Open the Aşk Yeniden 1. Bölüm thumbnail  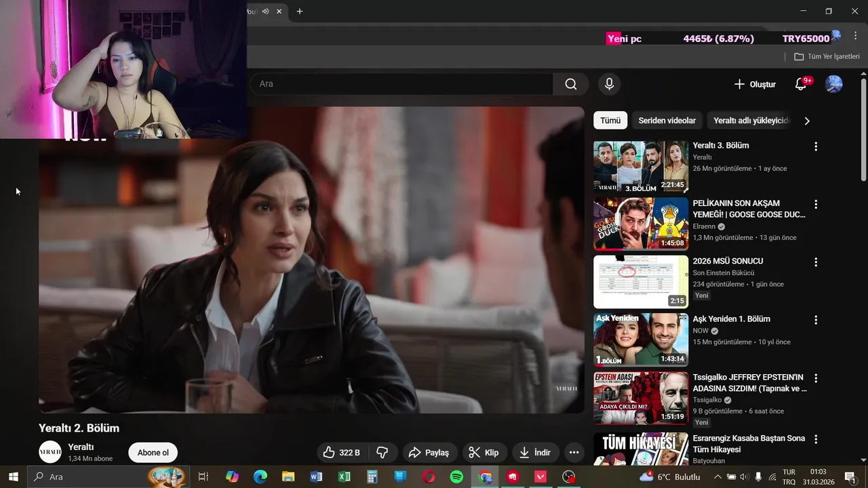(x=641, y=340)
